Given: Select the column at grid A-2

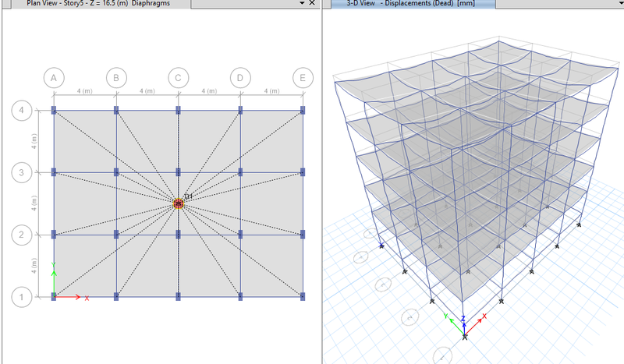Looking at the screenshot, I should pyautogui.click(x=54, y=235).
